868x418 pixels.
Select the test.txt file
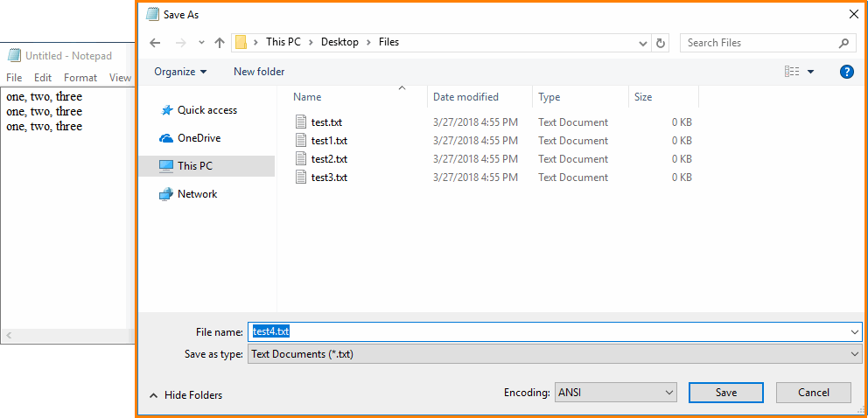click(326, 122)
